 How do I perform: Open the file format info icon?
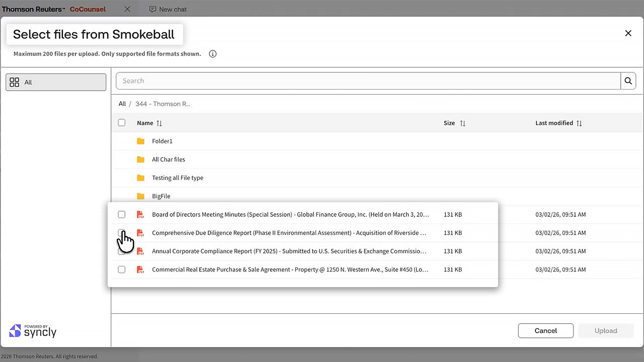click(x=213, y=54)
